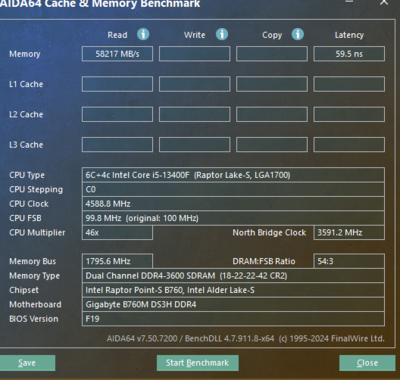Click the L1 Cache Read box
The image size is (400, 380).
pos(117,84)
